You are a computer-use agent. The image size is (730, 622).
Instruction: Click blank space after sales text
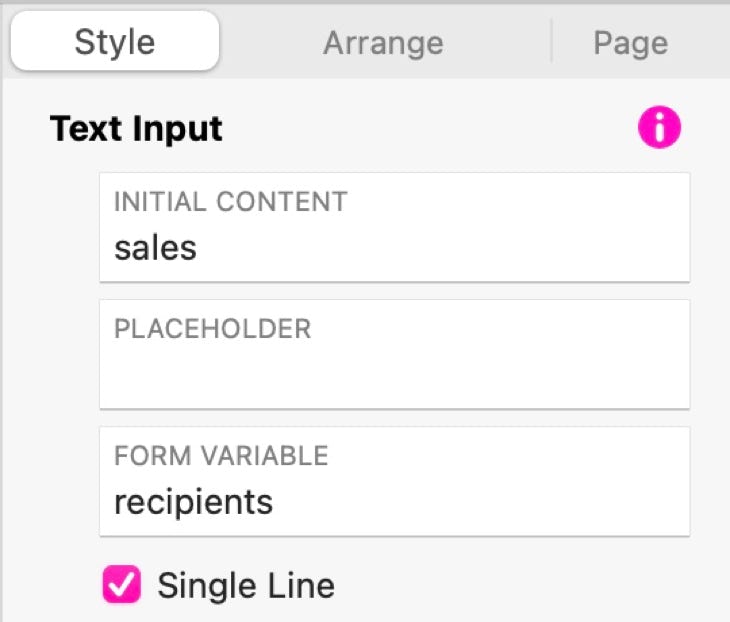[x=442, y=248]
